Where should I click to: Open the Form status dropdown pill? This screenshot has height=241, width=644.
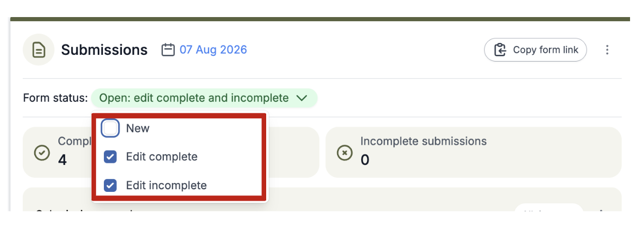click(204, 98)
